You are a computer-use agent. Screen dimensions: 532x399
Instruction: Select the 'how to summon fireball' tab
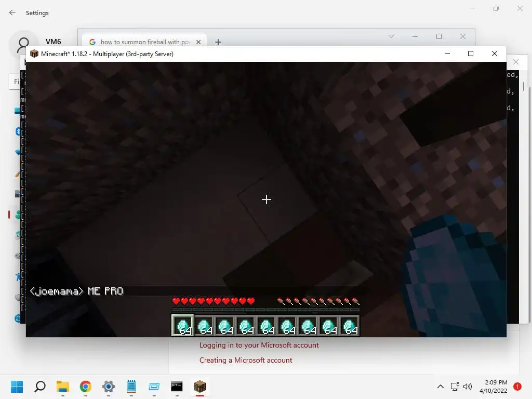[144, 42]
